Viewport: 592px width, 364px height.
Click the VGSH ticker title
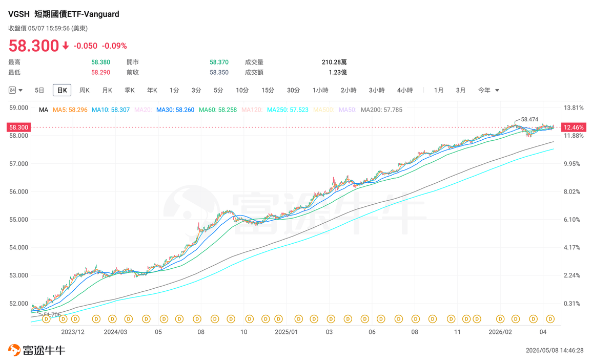(x=19, y=14)
